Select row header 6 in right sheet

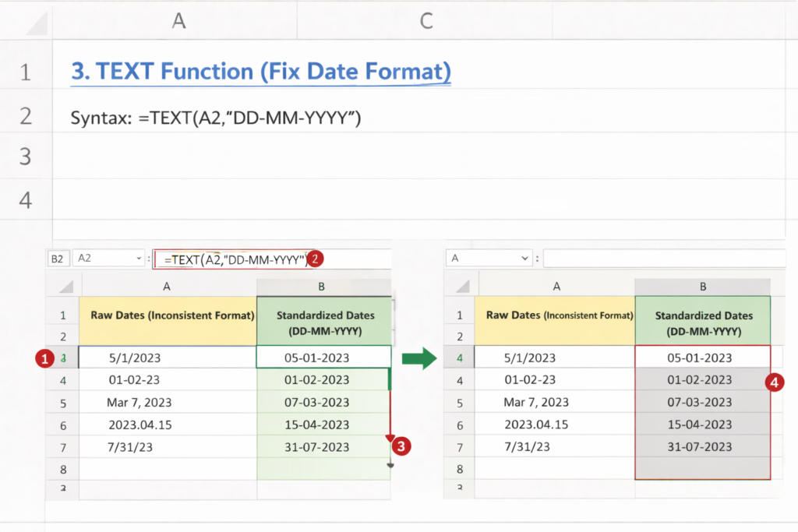pos(460,425)
